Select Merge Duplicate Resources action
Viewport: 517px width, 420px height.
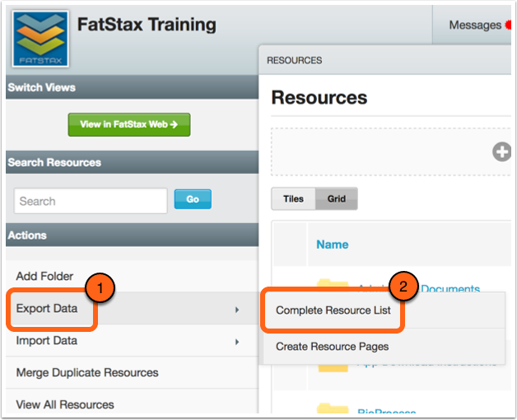point(132,372)
